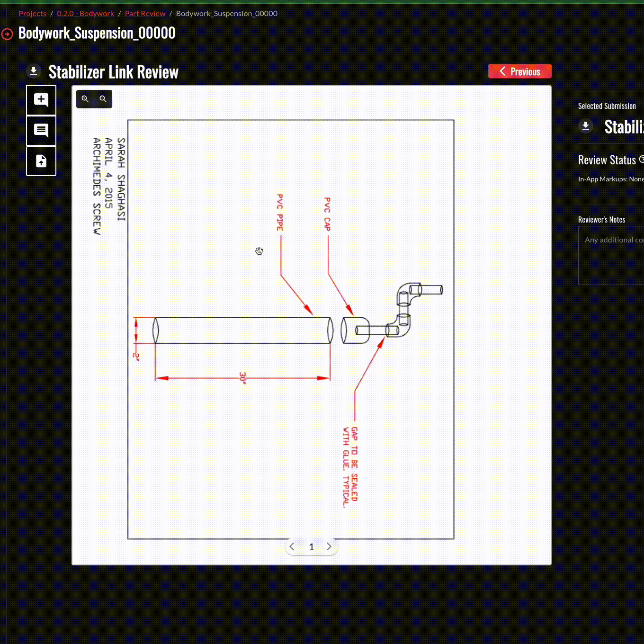Screen dimensions: 644x644
Task: Click the APRIL 4, 2015 date text
Action: click(x=108, y=173)
